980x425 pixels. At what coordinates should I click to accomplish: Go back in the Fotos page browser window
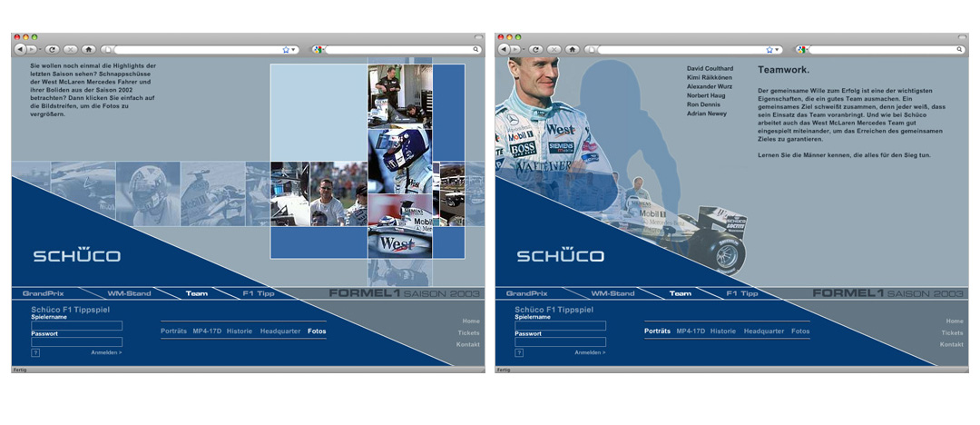point(19,49)
